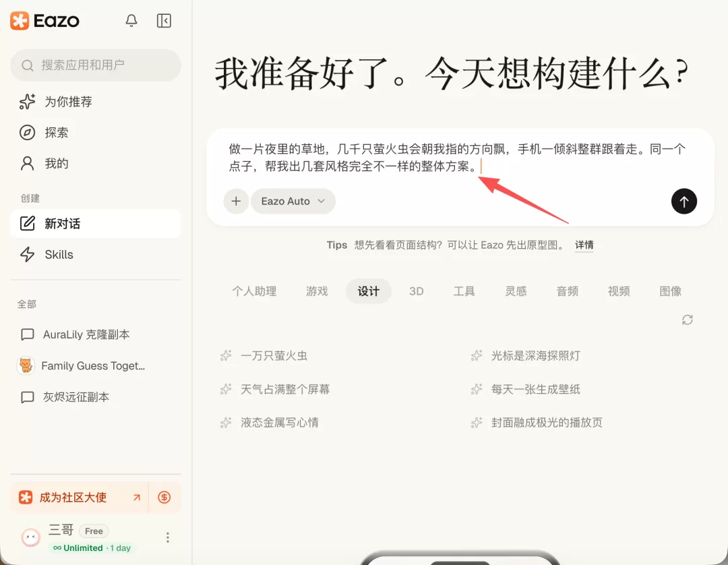Click 成为社区大使 banner
Viewport: 728px width, 565px height.
pos(80,497)
